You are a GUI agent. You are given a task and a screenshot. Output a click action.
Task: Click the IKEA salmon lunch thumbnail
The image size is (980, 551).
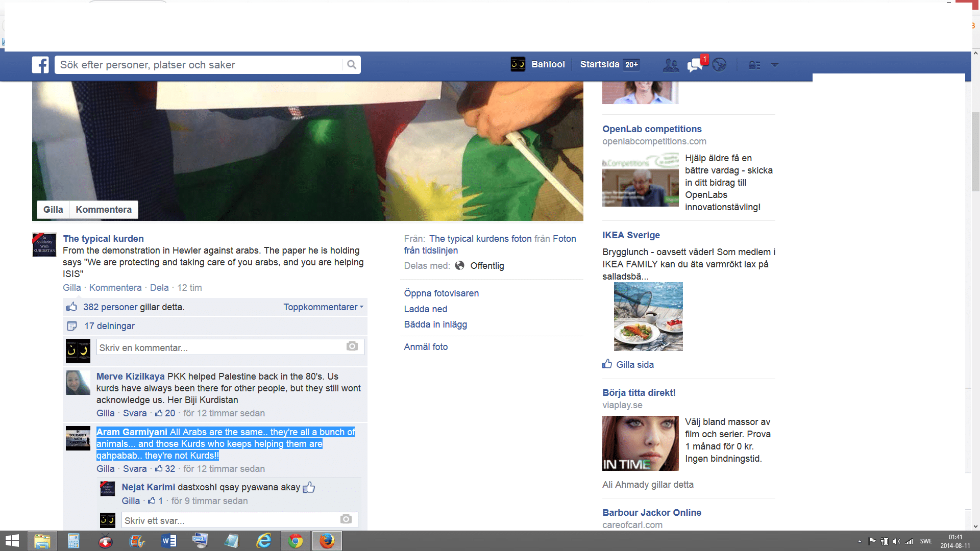point(648,316)
